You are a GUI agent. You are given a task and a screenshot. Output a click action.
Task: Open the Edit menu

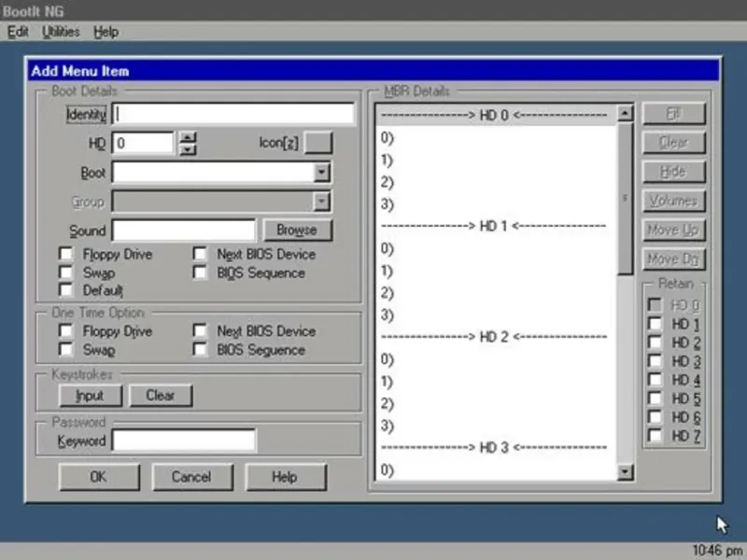point(18,32)
